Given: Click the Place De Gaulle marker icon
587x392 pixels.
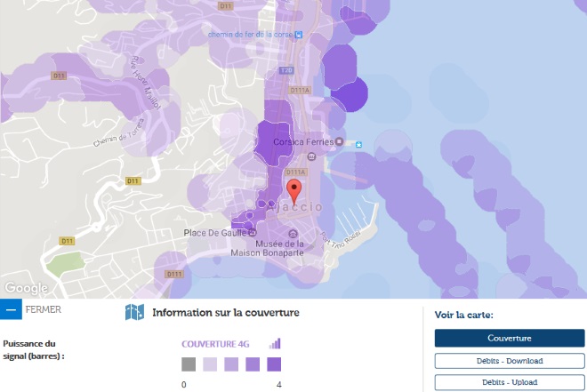Looking at the screenshot, I should pyautogui.click(x=253, y=233).
